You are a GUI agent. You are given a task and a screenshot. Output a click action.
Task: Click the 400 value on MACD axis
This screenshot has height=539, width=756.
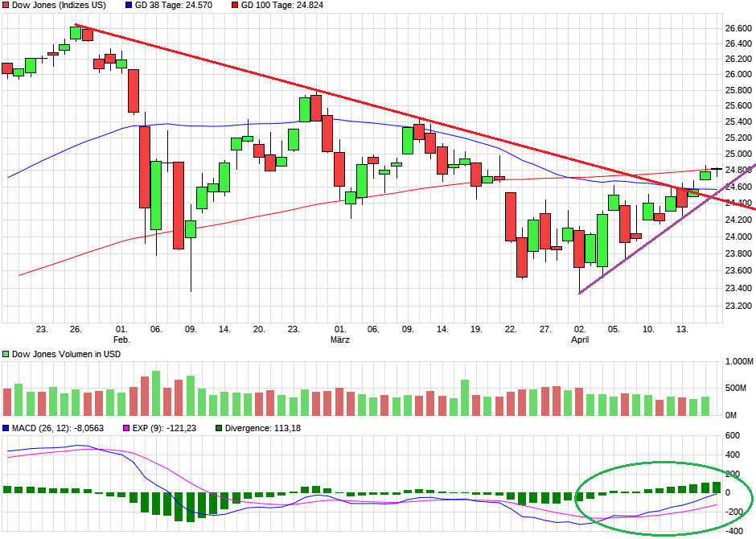732,455
